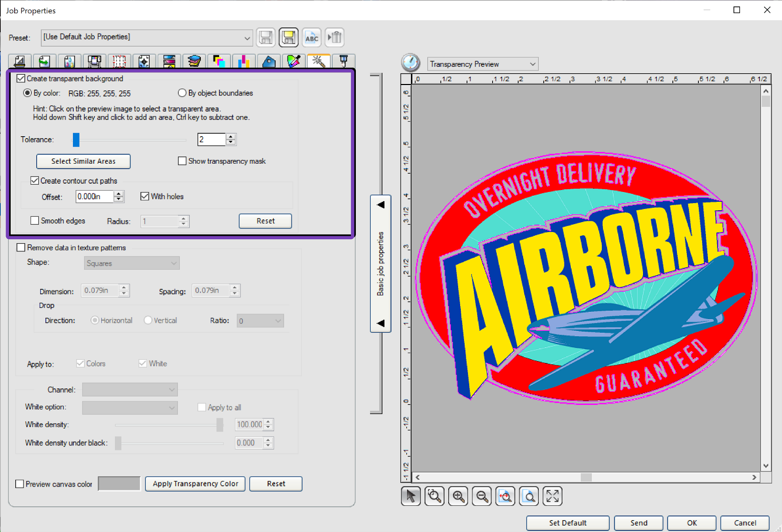Increase Offset with the up spinner arrow
Image resolution: width=782 pixels, height=532 pixels.
point(119,193)
